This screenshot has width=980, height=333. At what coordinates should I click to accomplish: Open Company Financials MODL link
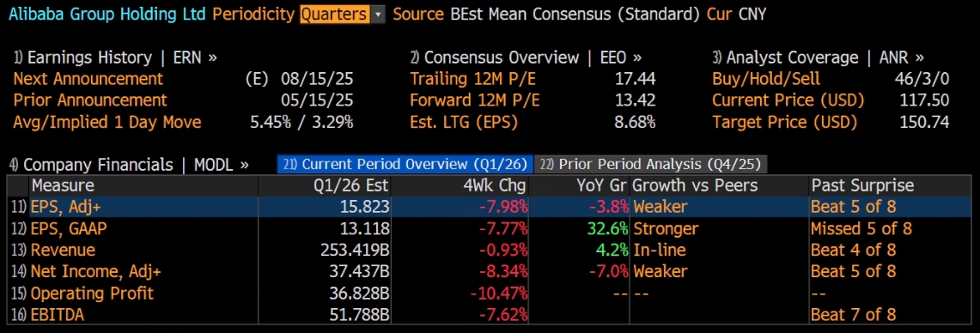(x=129, y=165)
